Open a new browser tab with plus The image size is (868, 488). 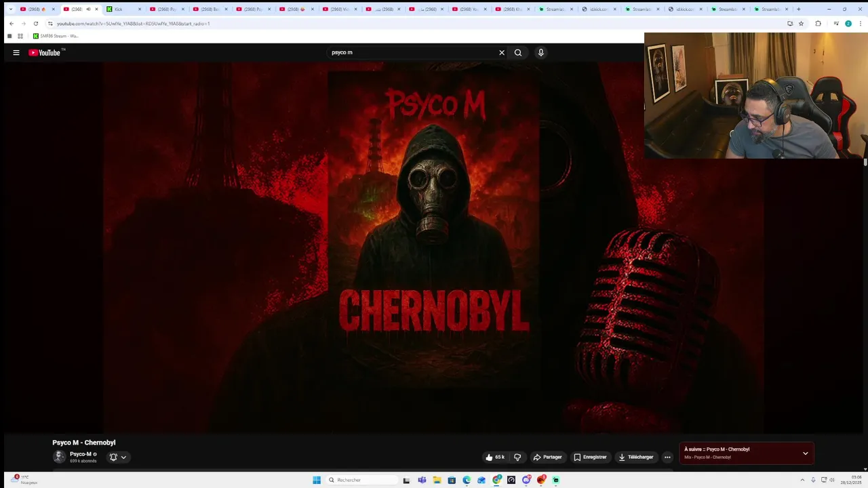pyautogui.click(x=798, y=9)
